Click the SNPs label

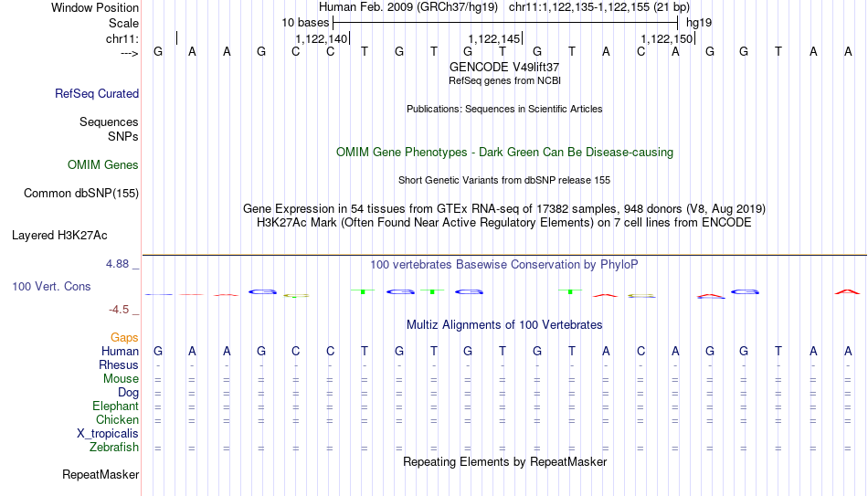pos(123,136)
